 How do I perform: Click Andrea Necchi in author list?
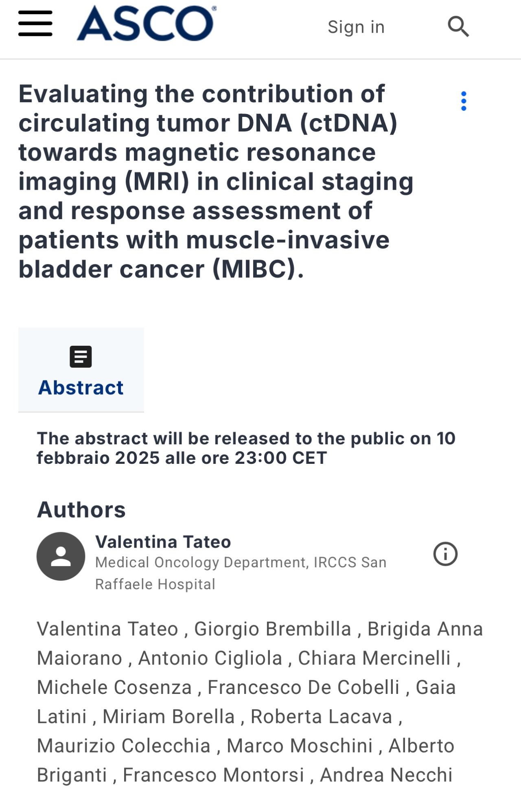pyautogui.click(x=386, y=775)
